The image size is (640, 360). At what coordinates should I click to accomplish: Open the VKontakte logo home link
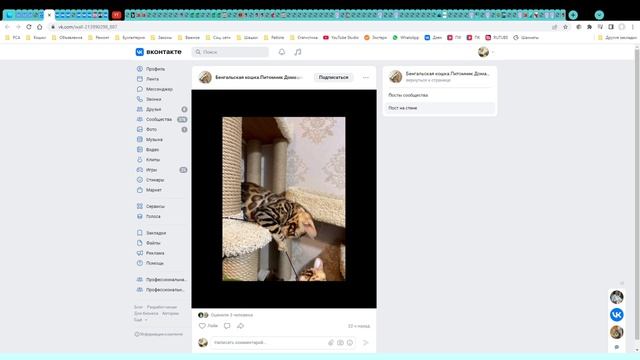[x=158, y=52]
